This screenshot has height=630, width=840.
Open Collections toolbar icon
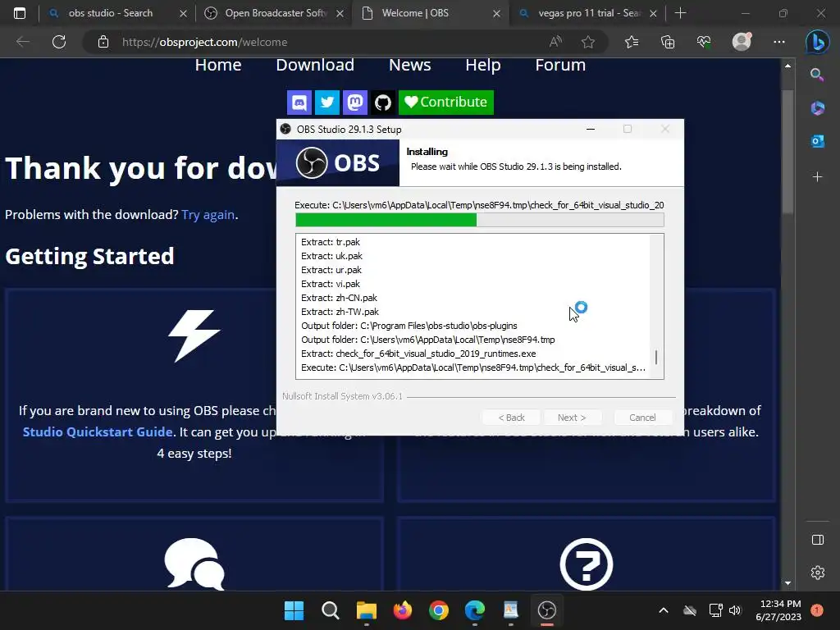(668, 42)
